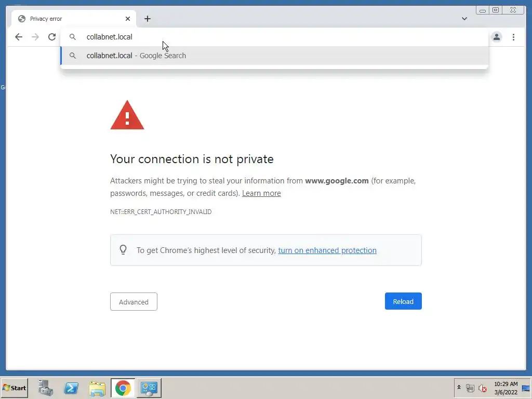Image resolution: width=532 pixels, height=399 pixels.
Task: Show hidden system tray icons
Action: click(459, 388)
